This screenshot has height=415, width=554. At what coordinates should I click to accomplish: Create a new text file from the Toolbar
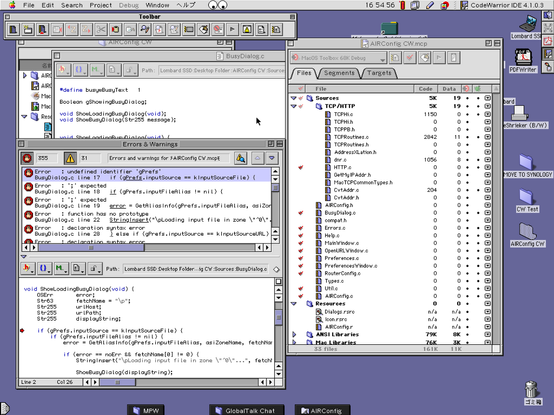pyautogui.click(x=13, y=29)
